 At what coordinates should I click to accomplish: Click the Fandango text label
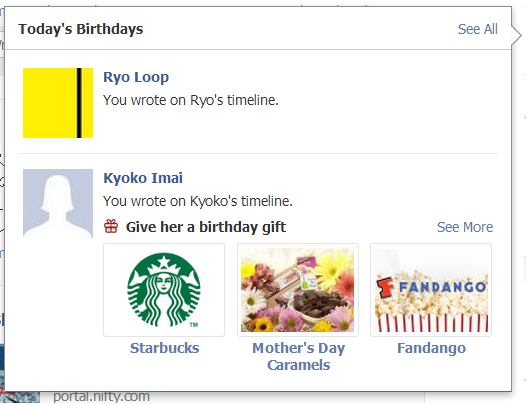coord(431,348)
